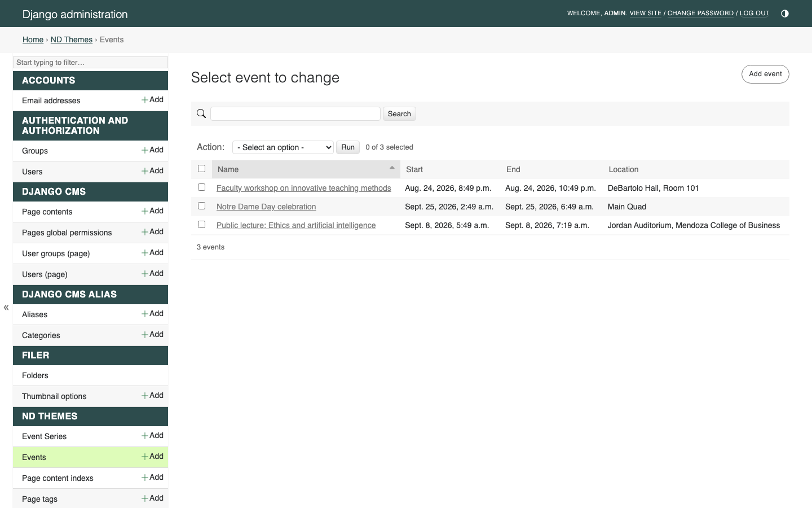Click Add next to Users

pyautogui.click(x=152, y=171)
